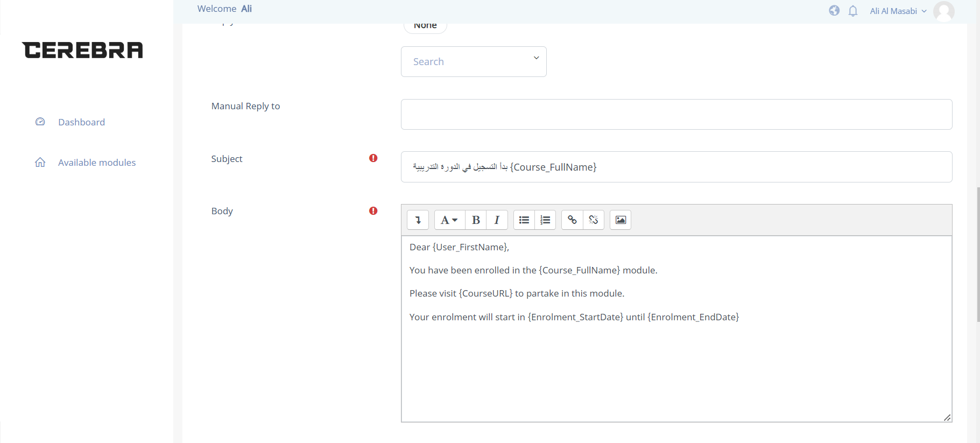The width and height of the screenshot is (980, 443).
Task: Click the {Enrolment_EndDate} placeholder text
Action: 693,317
